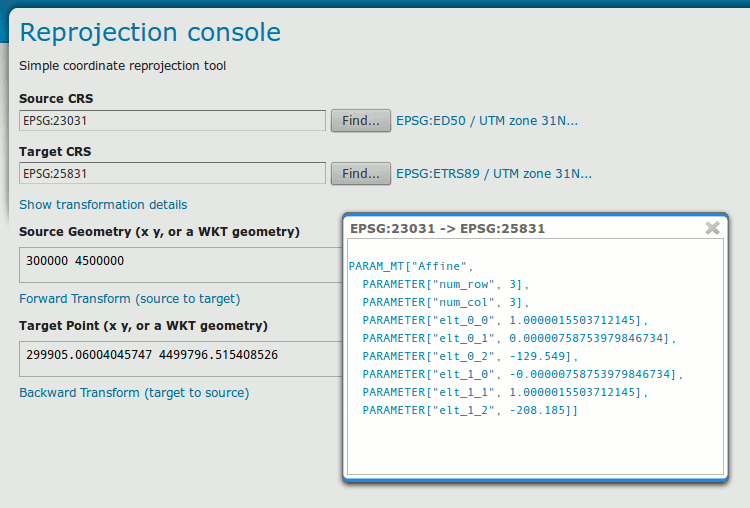Click the Reprojection console heading
The image size is (750, 508).
(150, 32)
